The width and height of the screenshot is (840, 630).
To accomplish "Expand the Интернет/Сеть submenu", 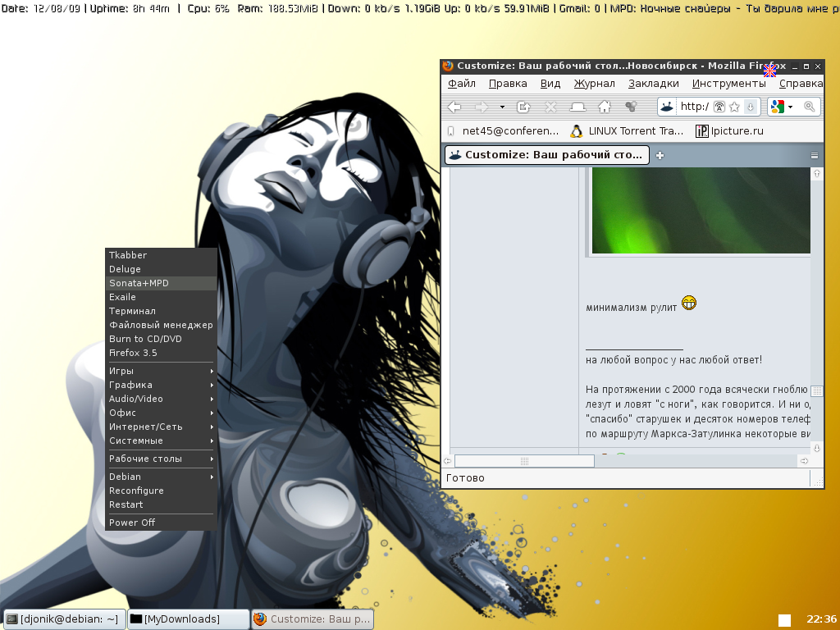I will [161, 427].
